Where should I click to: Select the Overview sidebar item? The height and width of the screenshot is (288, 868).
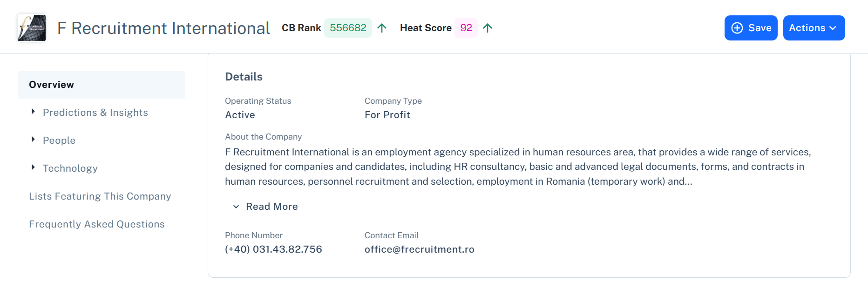point(101,85)
